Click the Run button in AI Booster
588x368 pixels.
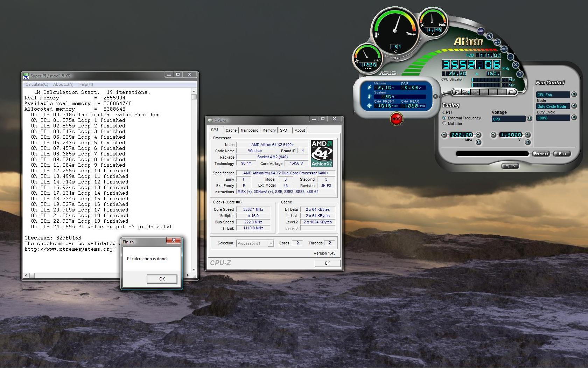[x=562, y=154]
